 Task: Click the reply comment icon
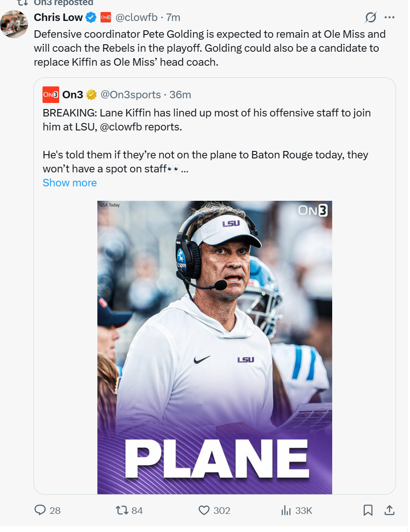tap(41, 510)
